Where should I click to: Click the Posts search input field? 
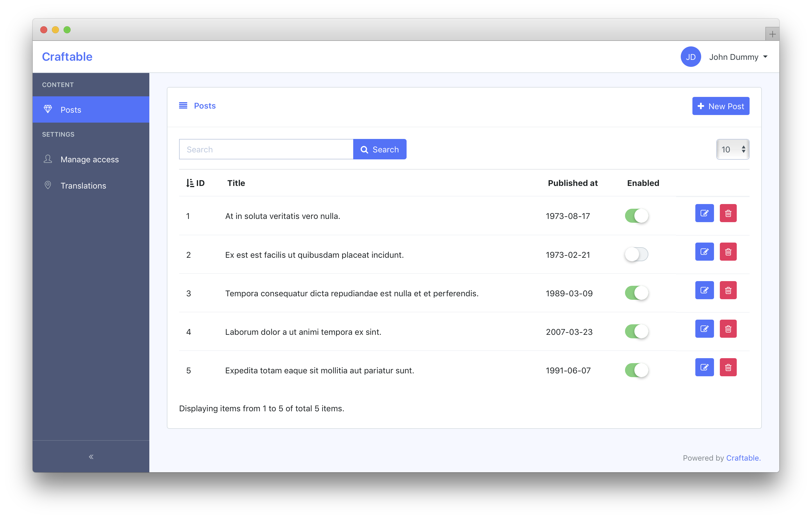tap(266, 149)
